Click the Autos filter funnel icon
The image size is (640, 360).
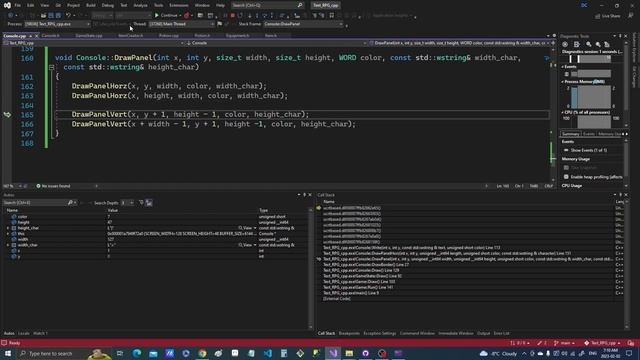141,202
